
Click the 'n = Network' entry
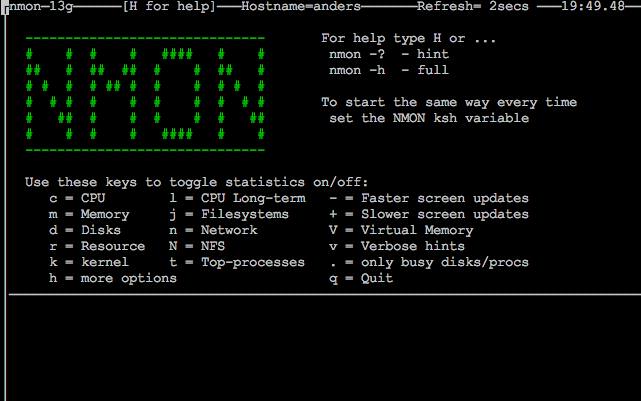pos(213,230)
